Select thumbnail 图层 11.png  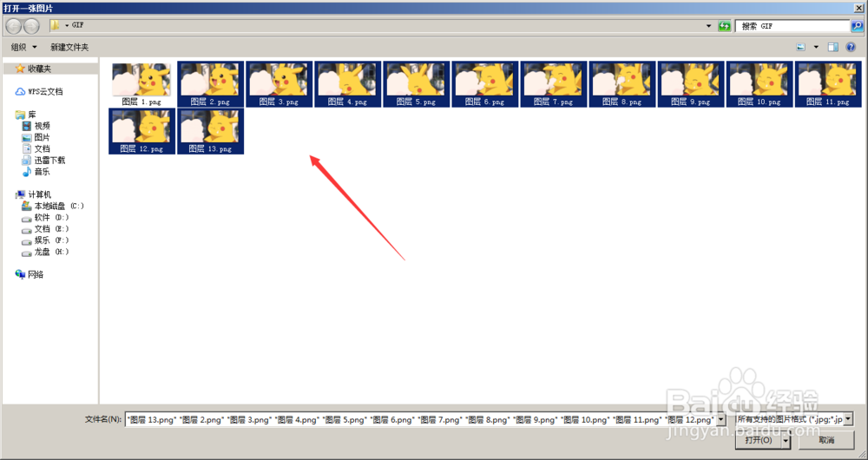pyautogui.click(x=828, y=84)
